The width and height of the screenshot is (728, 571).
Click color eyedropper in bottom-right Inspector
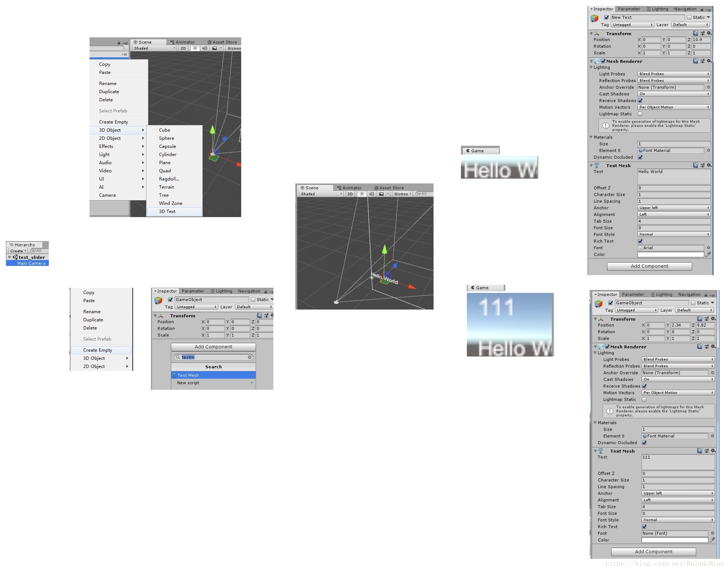click(x=712, y=540)
